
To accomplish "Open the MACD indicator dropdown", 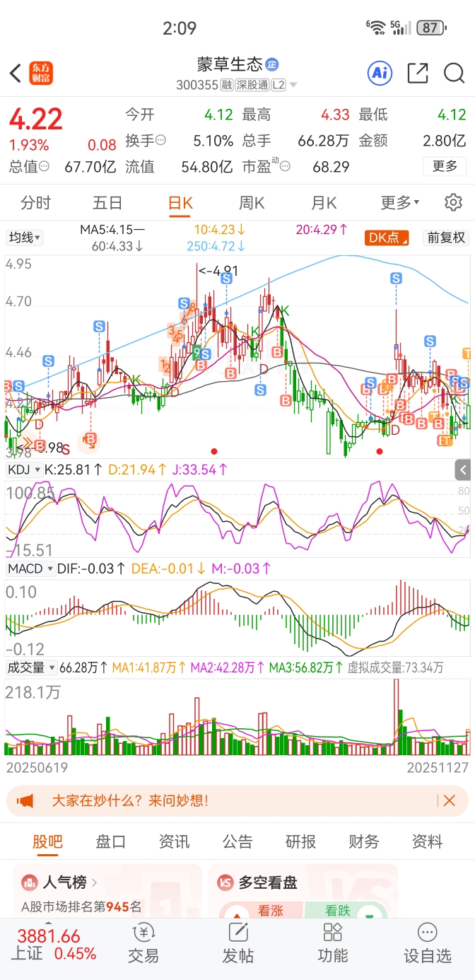I will click(30, 568).
